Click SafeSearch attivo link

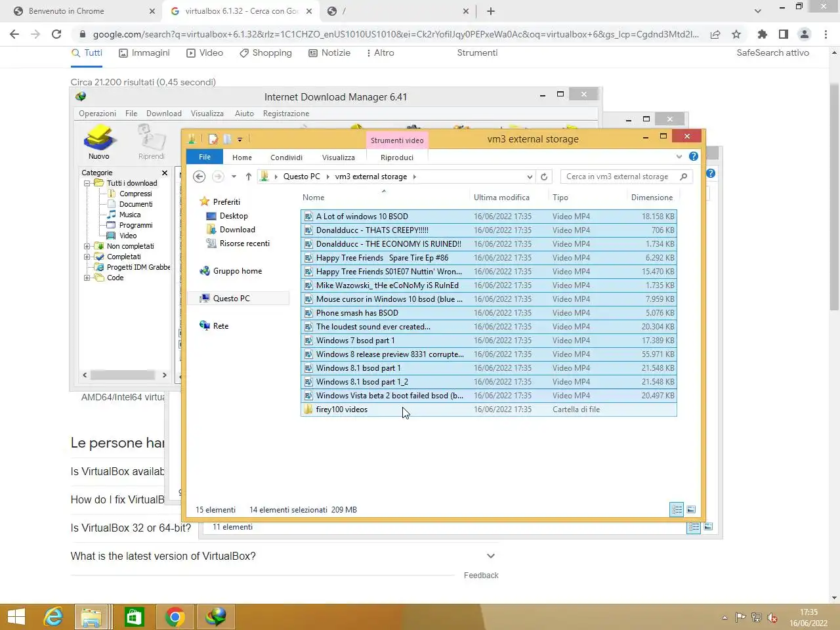coord(772,53)
